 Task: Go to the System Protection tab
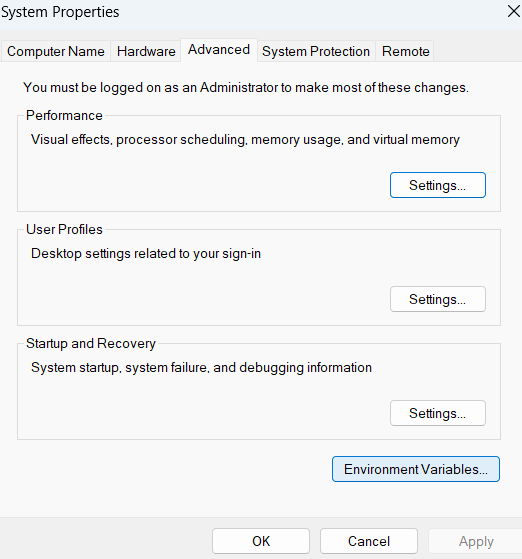(316, 51)
